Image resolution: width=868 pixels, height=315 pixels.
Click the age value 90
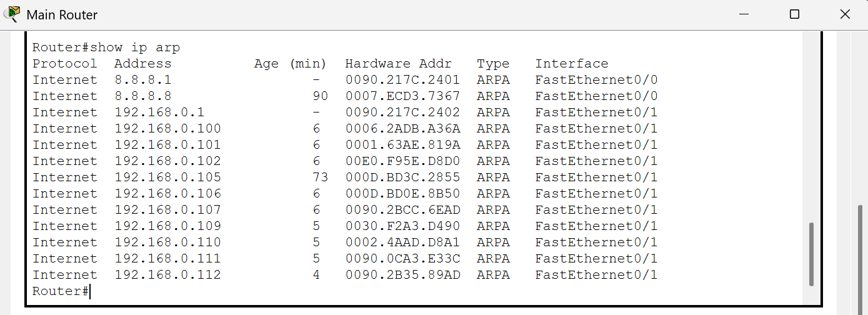coord(320,96)
